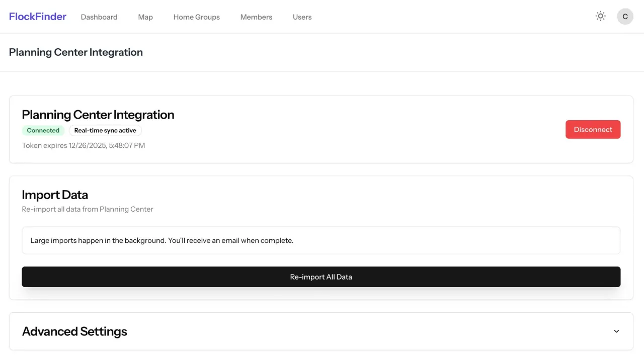Open the Members nav item
Image resolution: width=644 pixels, height=359 pixels.
coord(256,17)
